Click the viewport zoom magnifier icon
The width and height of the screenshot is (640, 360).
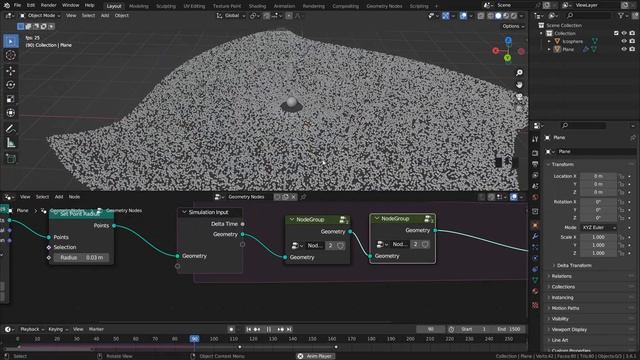tap(519, 73)
